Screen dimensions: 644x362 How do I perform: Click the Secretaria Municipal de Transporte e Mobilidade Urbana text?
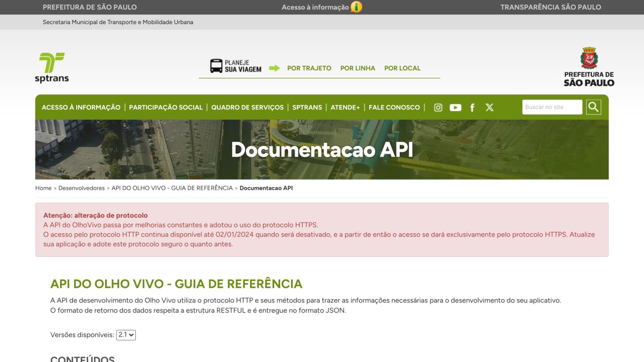click(118, 22)
